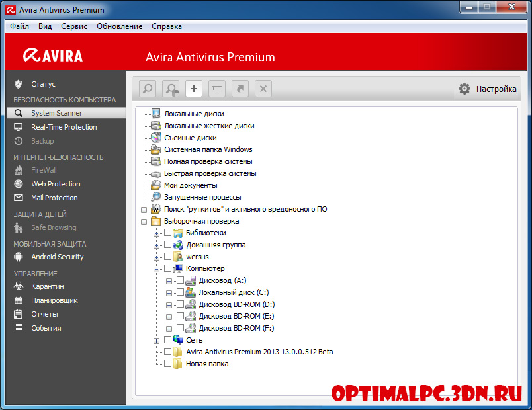Open the Сервис menu

point(74,26)
